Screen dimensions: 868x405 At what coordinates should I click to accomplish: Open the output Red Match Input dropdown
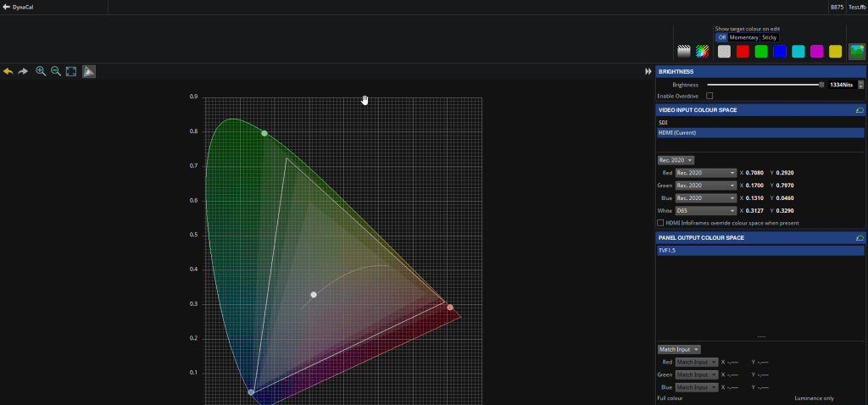(697, 362)
